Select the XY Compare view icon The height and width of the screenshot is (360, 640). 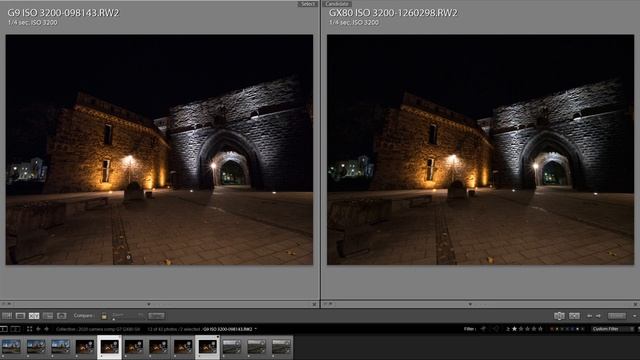coord(34,316)
